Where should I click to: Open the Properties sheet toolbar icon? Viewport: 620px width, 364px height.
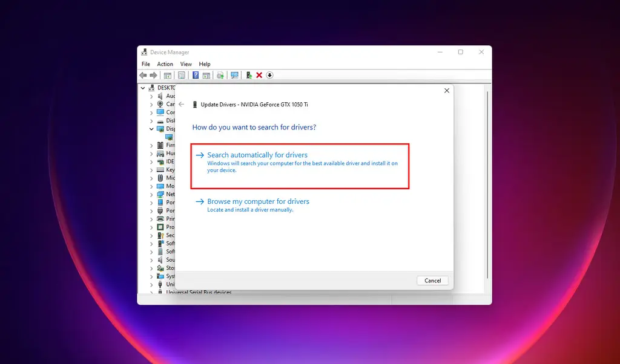(182, 75)
